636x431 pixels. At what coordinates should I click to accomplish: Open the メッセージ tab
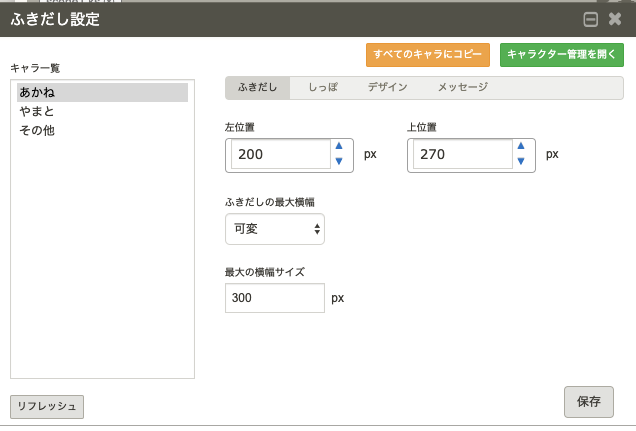462,88
